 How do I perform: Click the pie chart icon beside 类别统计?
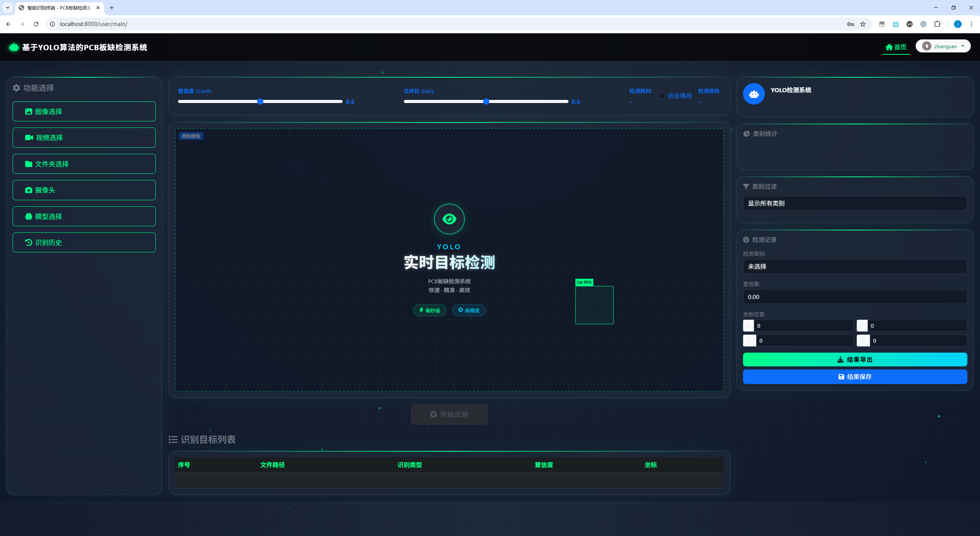746,134
